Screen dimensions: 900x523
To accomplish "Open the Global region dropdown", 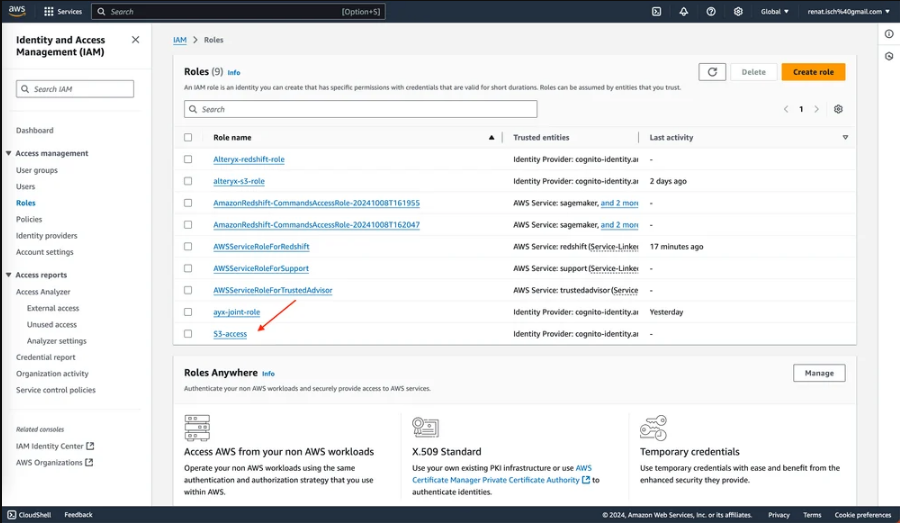I will point(774,11).
